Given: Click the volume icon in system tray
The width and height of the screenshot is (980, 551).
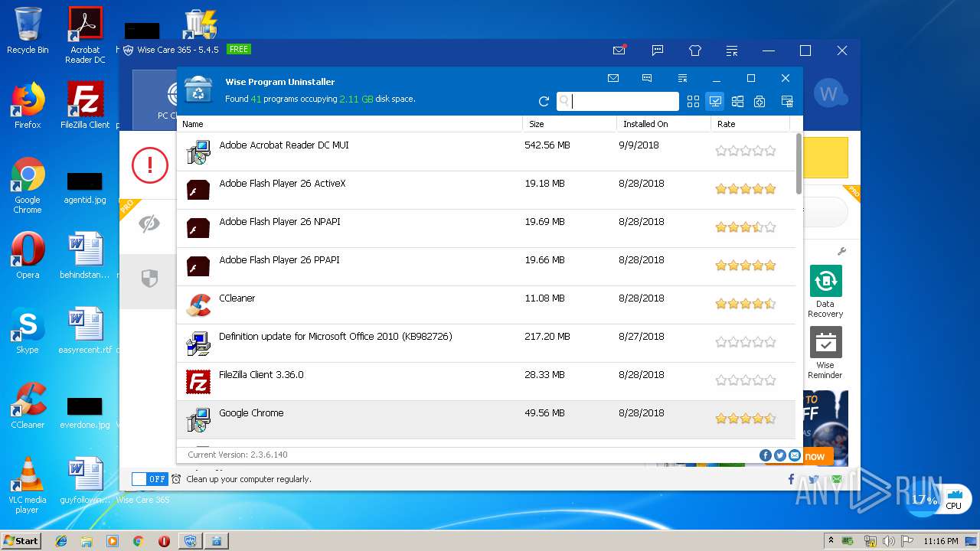Looking at the screenshot, I should [889, 540].
